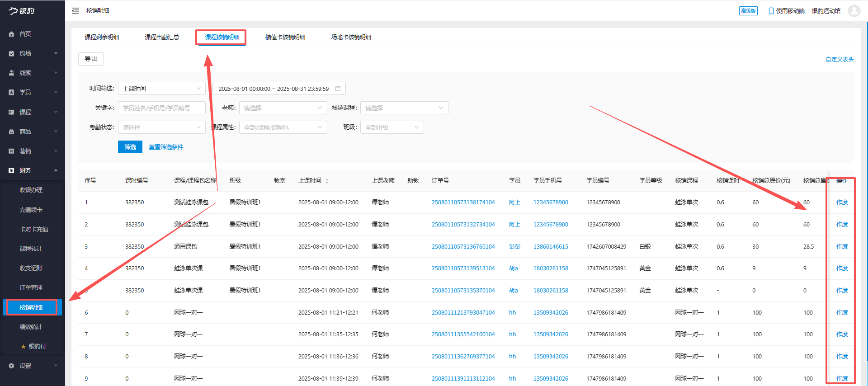Expand the 班级 全部班级 dropdown
This screenshot has height=386, width=868.
click(x=392, y=127)
